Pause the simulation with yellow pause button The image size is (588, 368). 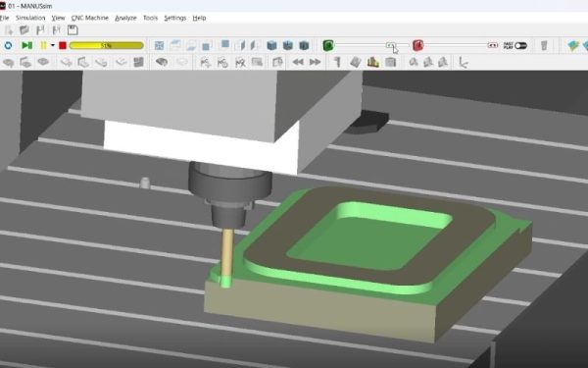pos(43,46)
